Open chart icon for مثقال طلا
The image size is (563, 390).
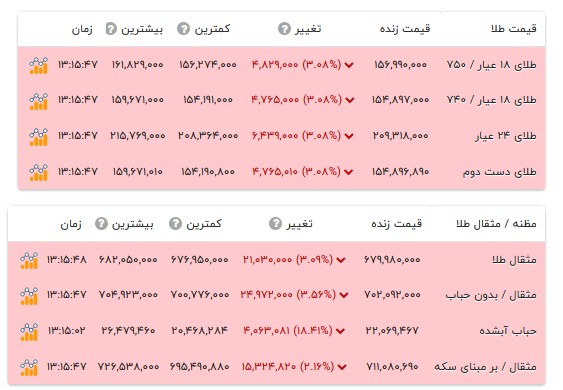[x=29, y=260]
